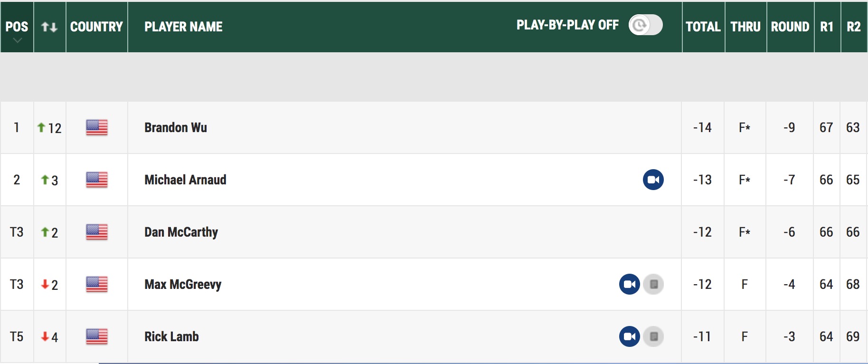Select the COUNTRY column header
Image resolution: width=868 pixels, height=364 pixels.
click(96, 27)
